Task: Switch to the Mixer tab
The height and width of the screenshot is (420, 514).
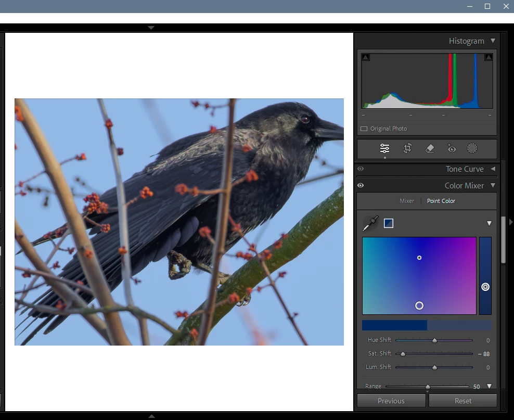Action: (x=407, y=201)
